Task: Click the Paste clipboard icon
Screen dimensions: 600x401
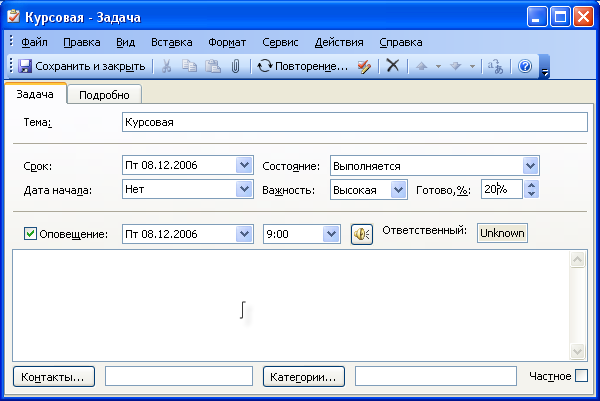Action: 212,66
